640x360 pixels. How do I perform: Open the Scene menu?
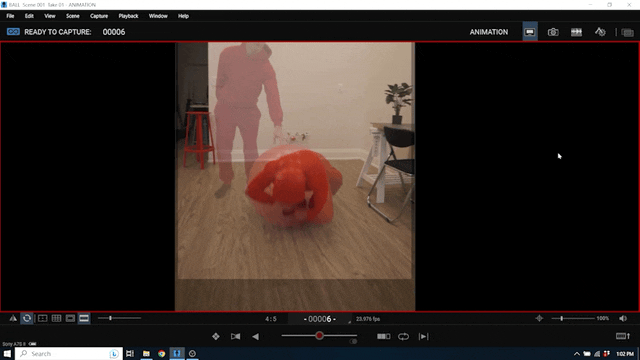click(x=73, y=16)
